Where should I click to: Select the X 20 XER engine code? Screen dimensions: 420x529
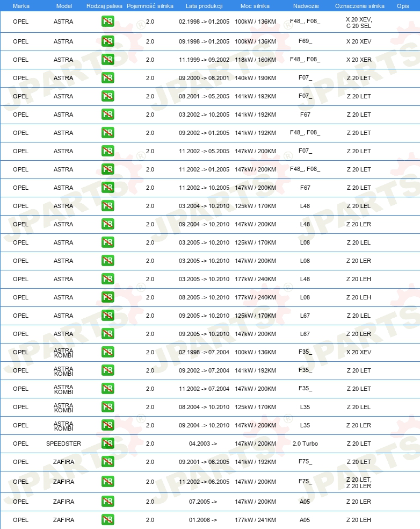pyautogui.click(x=359, y=60)
